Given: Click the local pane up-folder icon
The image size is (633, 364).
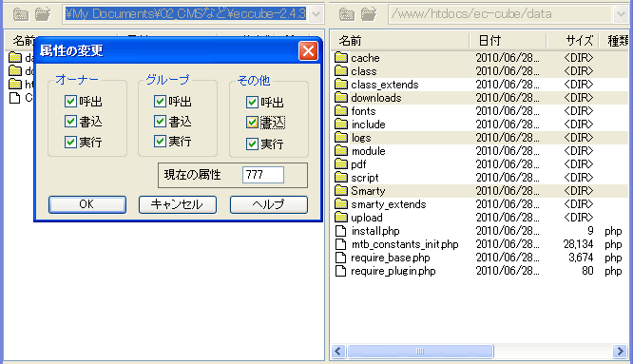Looking at the screenshot, I should [21, 15].
